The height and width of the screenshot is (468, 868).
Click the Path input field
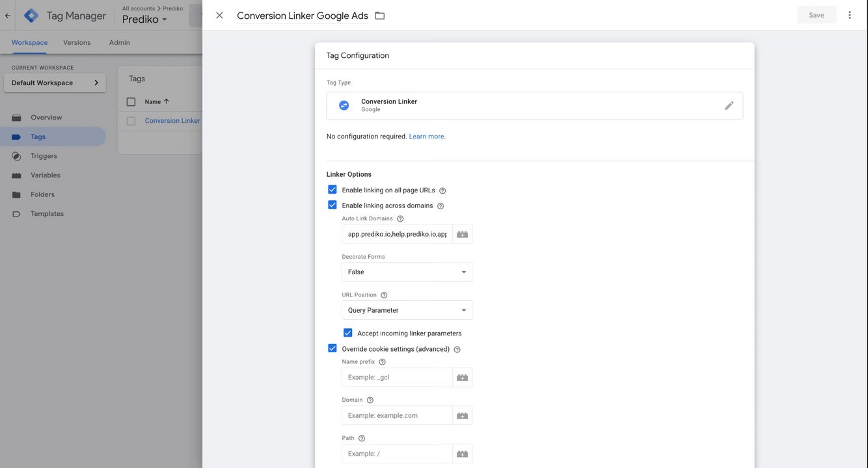click(x=397, y=454)
